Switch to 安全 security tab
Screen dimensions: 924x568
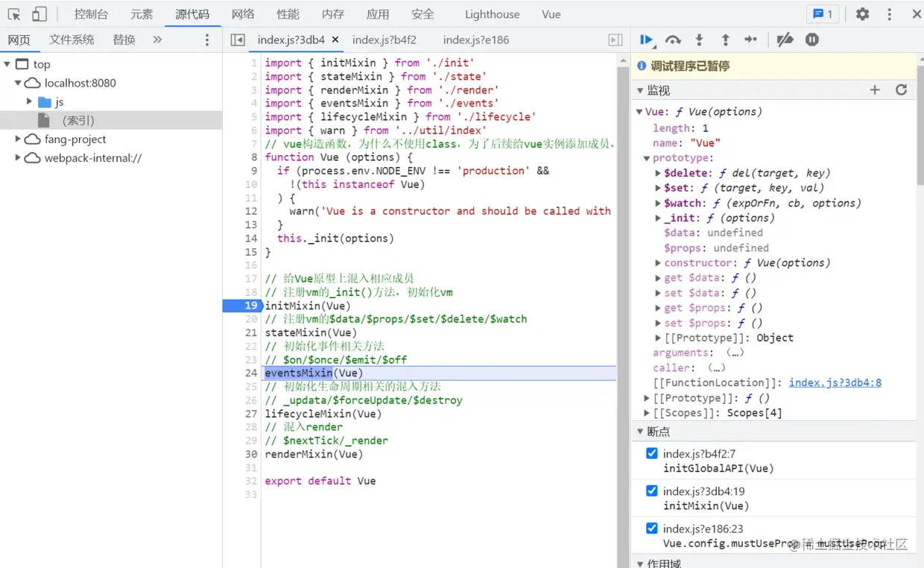pyautogui.click(x=423, y=14)
